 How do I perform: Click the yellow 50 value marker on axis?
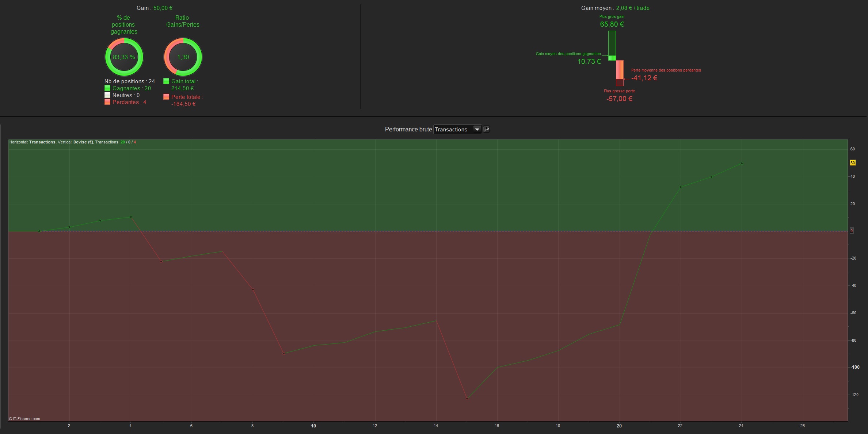[x=853, y=163]
